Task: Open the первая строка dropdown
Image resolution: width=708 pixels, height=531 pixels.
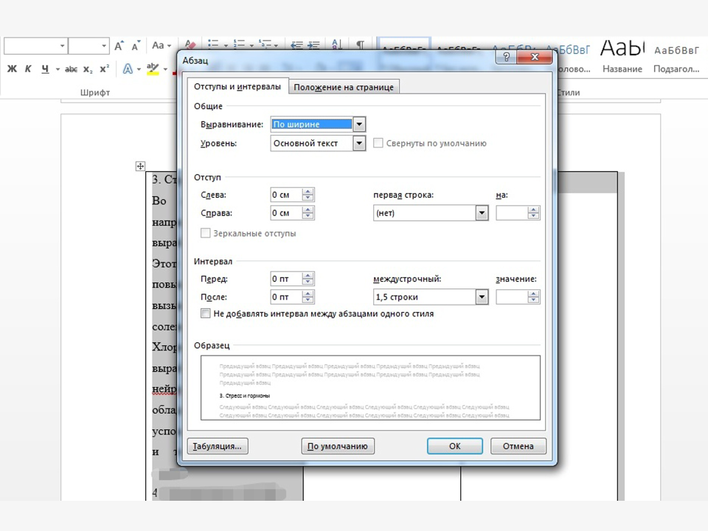Action: [x=482, y=213]
